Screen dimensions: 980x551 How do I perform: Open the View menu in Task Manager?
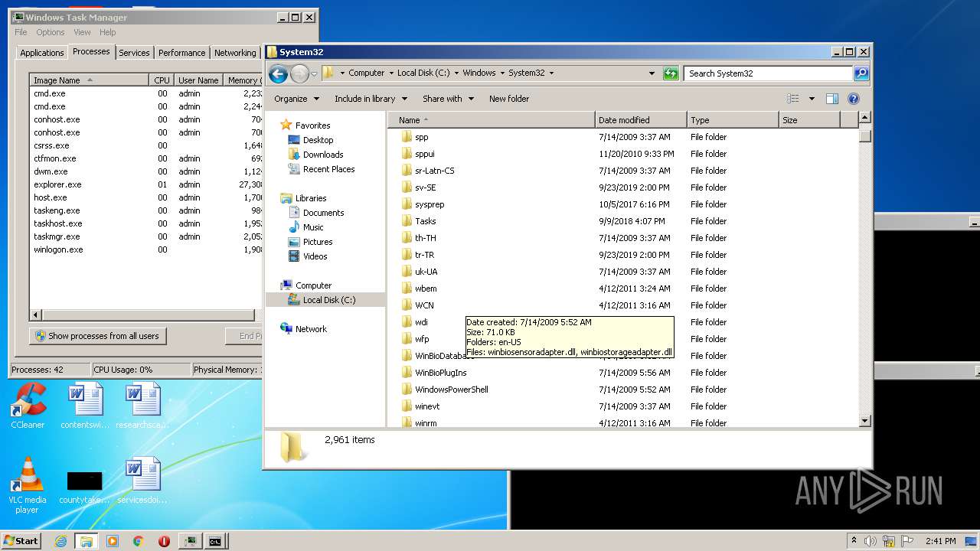82,32
